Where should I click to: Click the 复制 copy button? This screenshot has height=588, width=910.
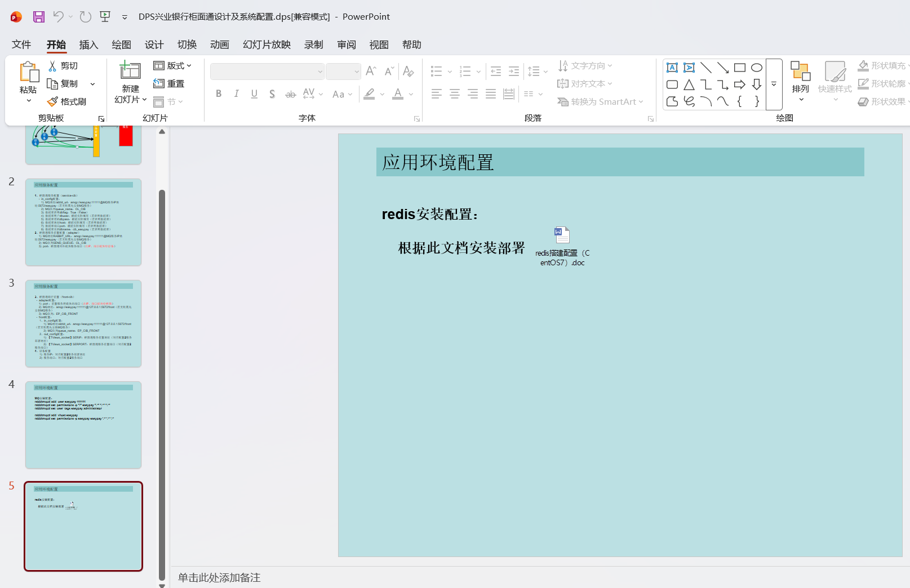(63, 84)
